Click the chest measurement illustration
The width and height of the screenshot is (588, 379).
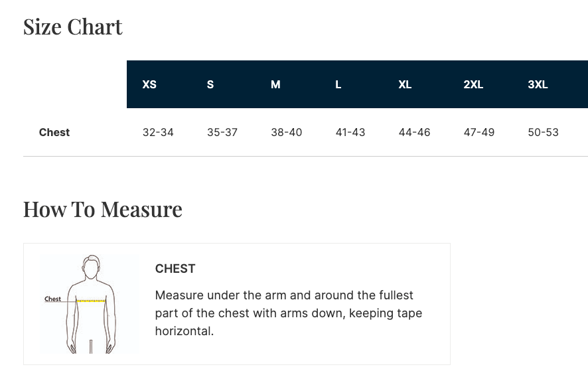[89, 304]
